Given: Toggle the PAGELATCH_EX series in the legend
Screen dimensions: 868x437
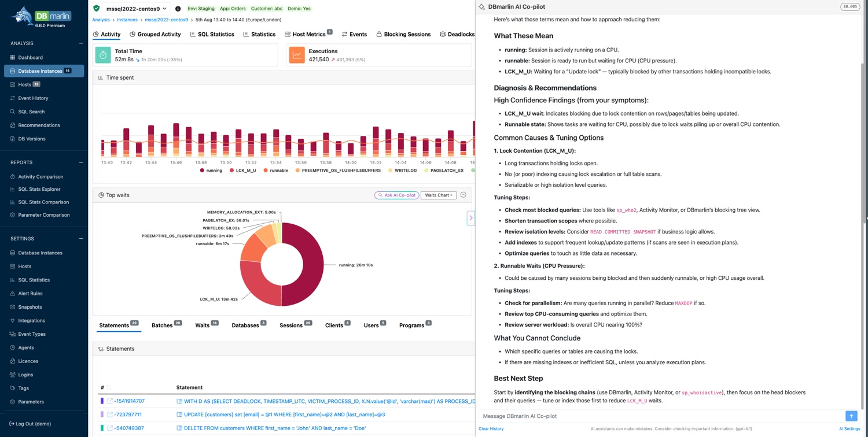Looking at the screenshot, I should point(444,171).
